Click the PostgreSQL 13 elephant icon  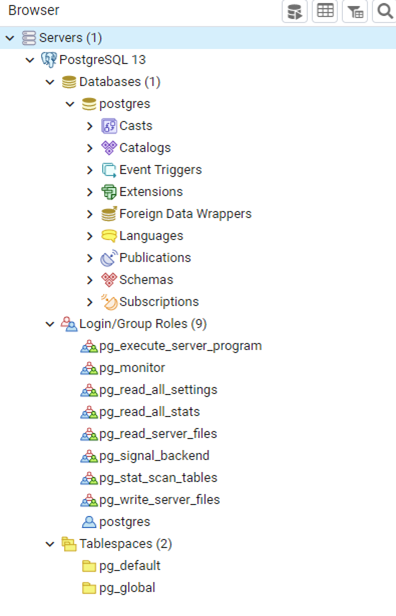[x=49, y=60]
